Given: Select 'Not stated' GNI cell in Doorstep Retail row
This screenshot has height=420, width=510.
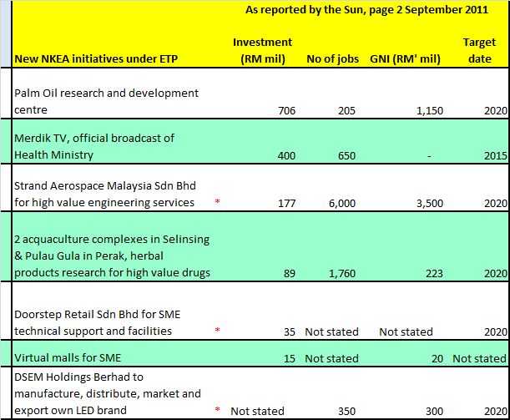Looking at the screenshot, I should click(406, 331).
